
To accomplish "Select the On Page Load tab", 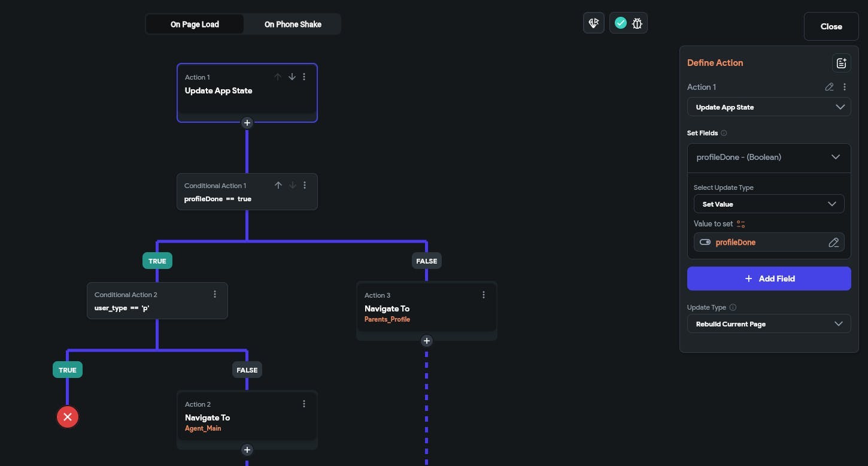I will coord(195,25).
